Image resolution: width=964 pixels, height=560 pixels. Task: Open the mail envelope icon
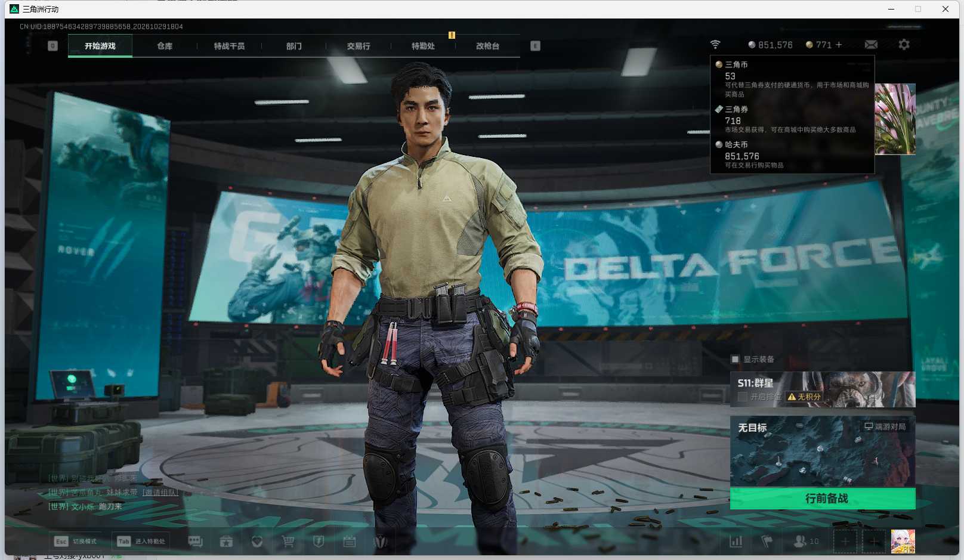click(871, 45)
